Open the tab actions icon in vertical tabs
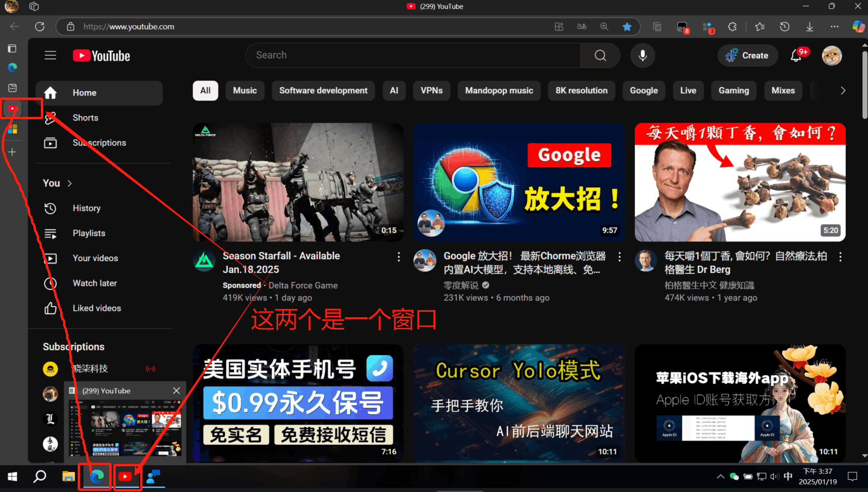Screen dimensions: 868x492 (12, 48)
